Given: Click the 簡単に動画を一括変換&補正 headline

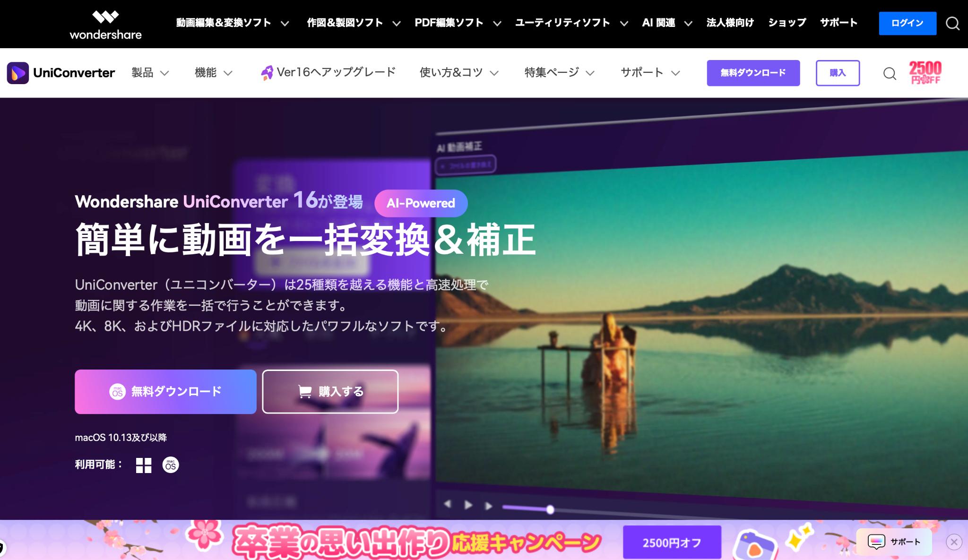Looking at the screenshot, I should tap(305, 240).
